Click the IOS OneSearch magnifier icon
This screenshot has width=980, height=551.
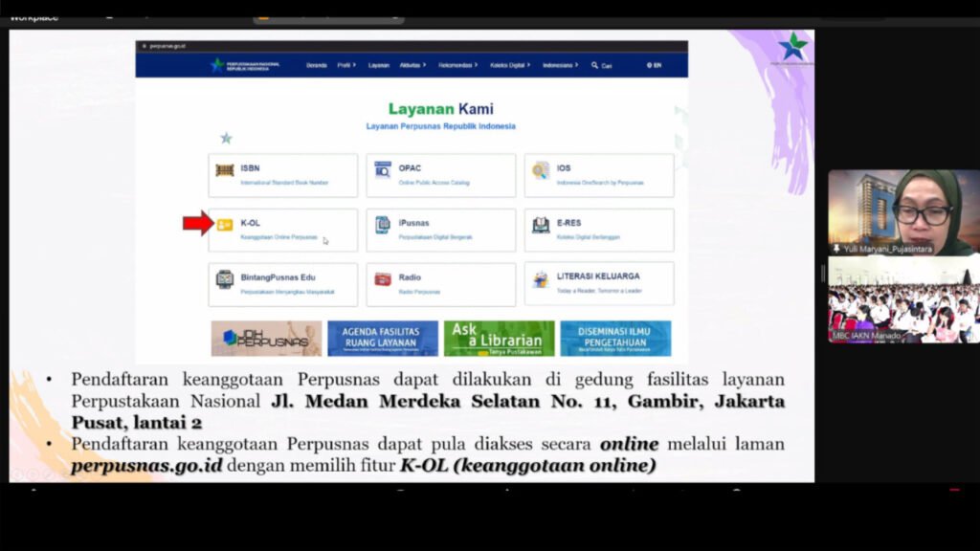pos(541,170)
